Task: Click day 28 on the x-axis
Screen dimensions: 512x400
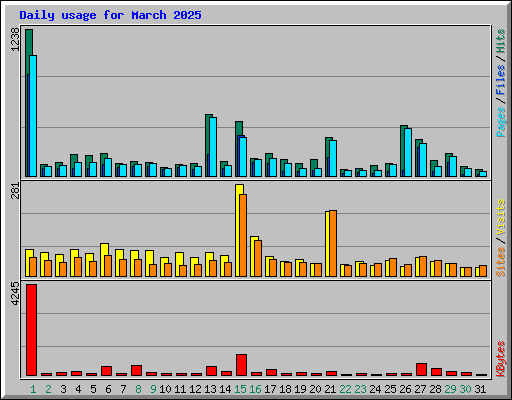Action: point(435,389)
